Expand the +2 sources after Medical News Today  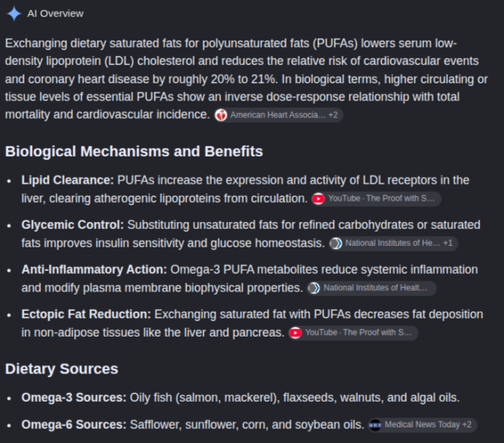tap(466, 425)
